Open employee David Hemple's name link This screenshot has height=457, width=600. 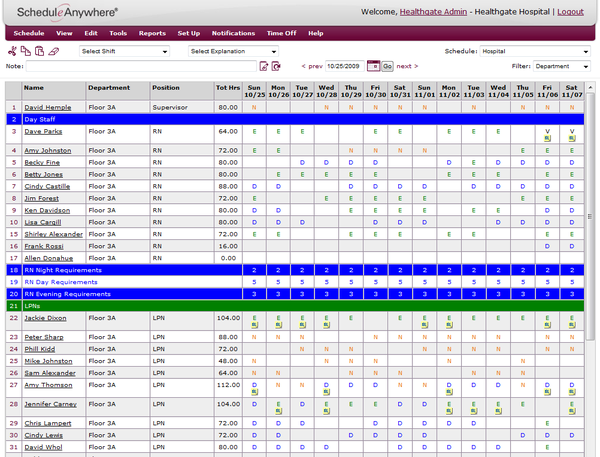(48, 106)
